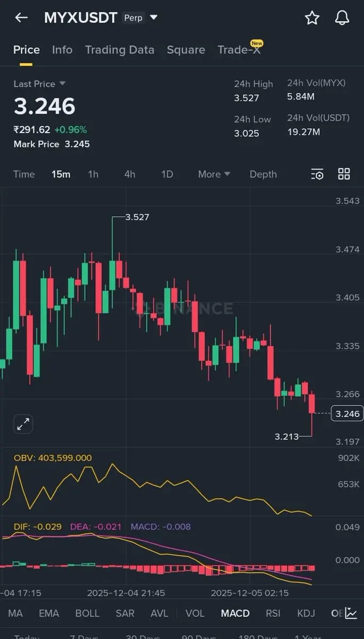The image size is (364, 639).
Task: Go back using the left arrow
Action: [21, 18]
